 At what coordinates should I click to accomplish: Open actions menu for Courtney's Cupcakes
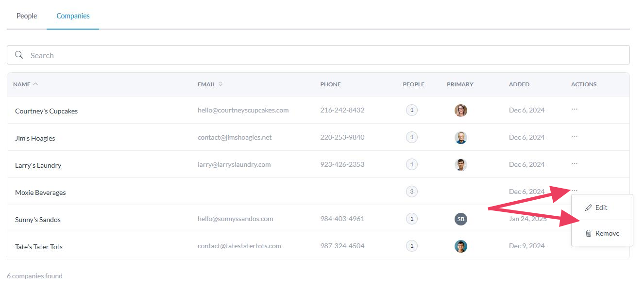575,110
